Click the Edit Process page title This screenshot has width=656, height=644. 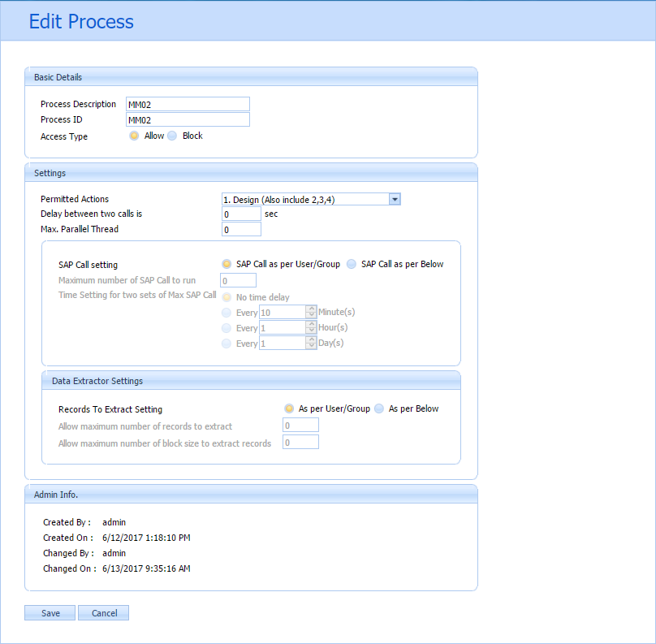coord(81,21)
